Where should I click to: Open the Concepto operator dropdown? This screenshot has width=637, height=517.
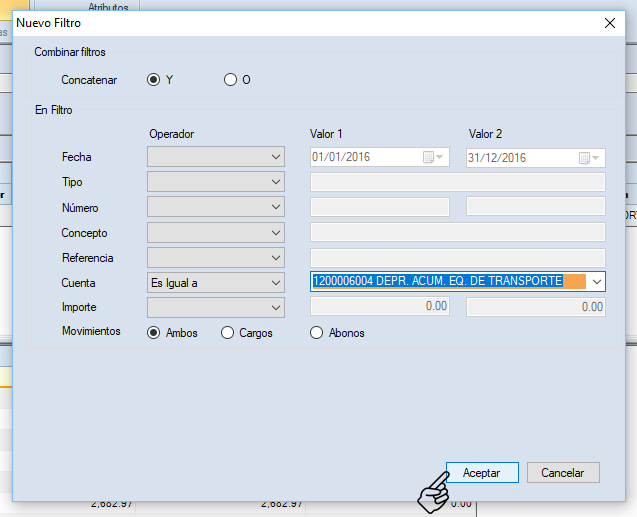(x=216, y=232)
